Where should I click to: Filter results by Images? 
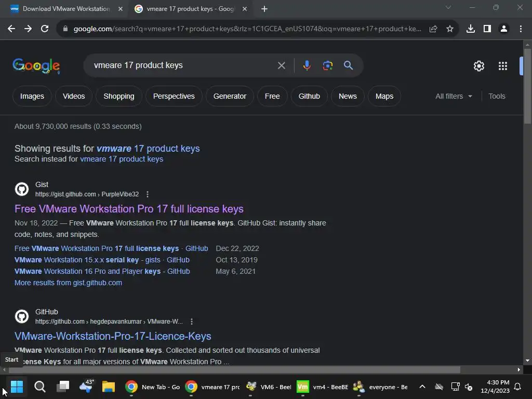click(x=32, y=96)
